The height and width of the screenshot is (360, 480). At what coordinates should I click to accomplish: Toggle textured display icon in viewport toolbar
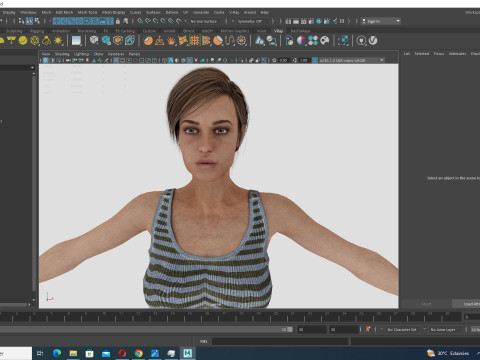(x=190, y=60)
